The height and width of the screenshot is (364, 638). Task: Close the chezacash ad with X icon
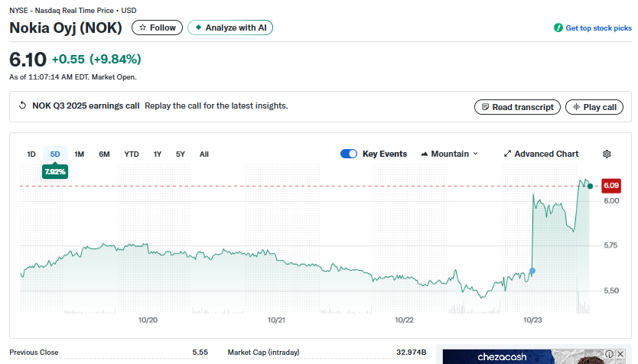pyautogui.click(x=620, y=354)
